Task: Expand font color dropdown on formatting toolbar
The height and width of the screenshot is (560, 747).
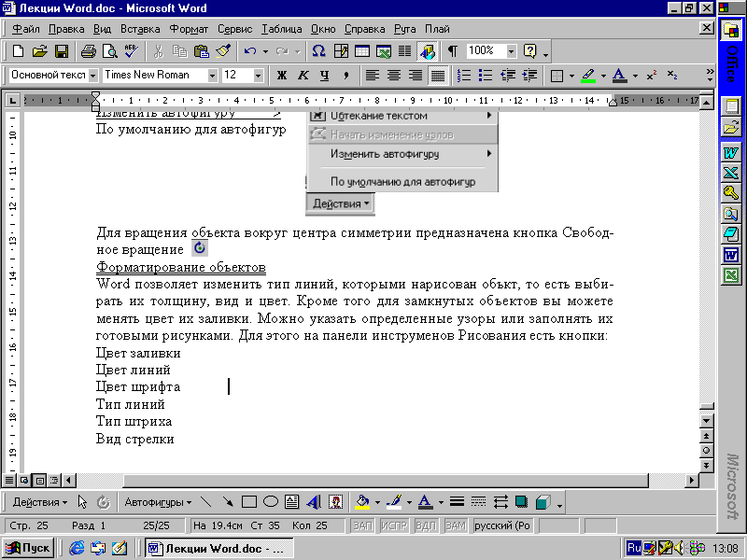Action: [635, 76]
